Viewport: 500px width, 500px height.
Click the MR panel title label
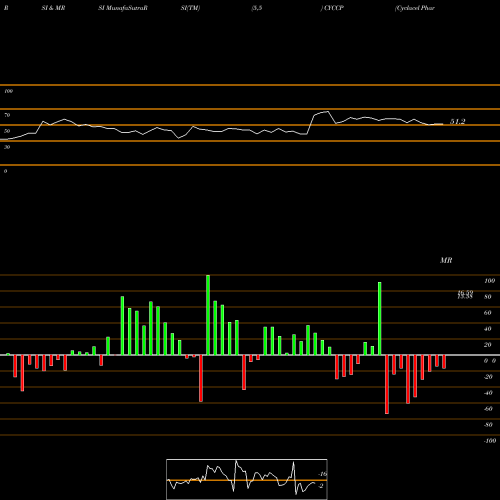click(x=446, y=260)
